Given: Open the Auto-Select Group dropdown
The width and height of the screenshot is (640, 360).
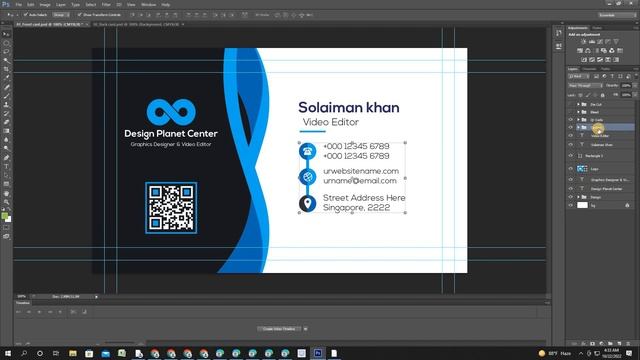Looking at the screenshot, I should 61,15.
